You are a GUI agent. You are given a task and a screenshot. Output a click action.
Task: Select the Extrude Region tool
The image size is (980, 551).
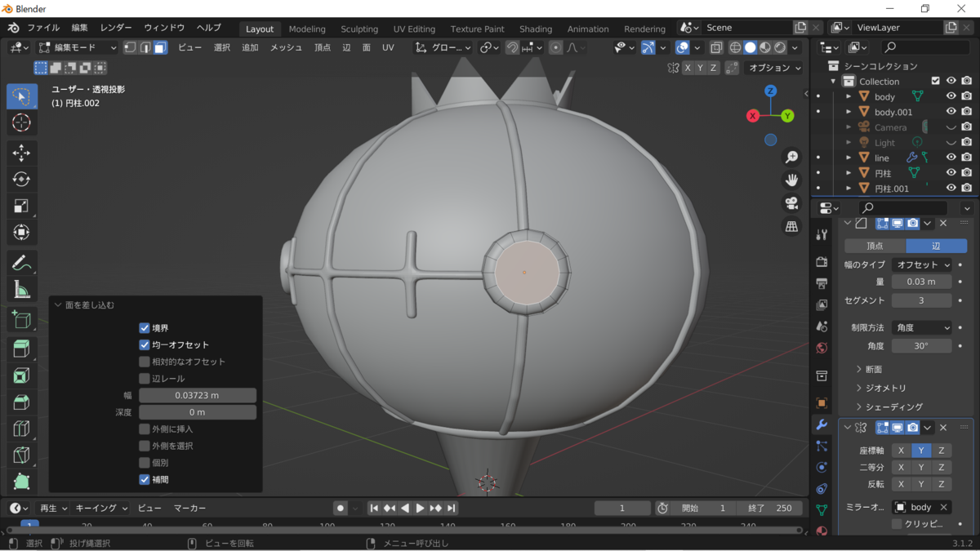pos(22,349)
